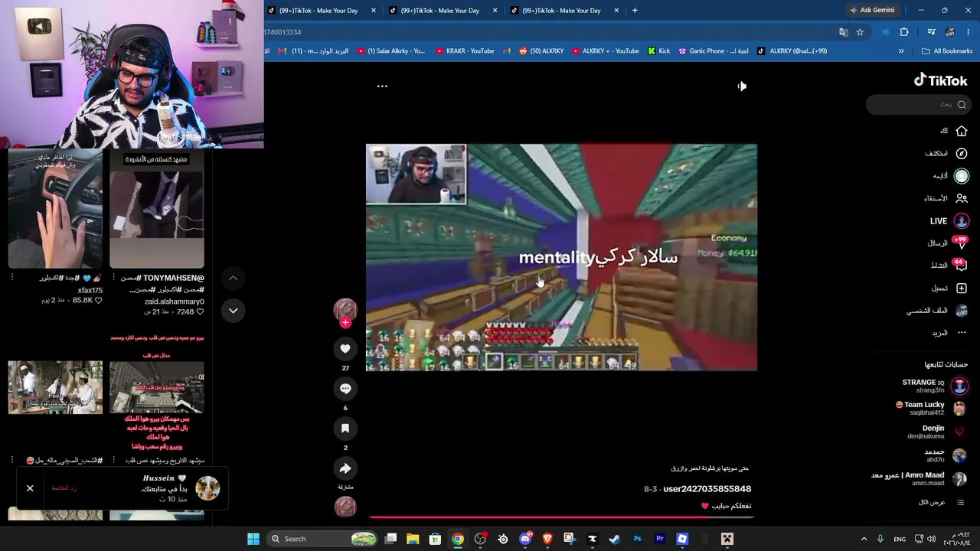Viewport: 980px width, 551px height.
Task: Show hidden system tray icons
Action: 864,539
